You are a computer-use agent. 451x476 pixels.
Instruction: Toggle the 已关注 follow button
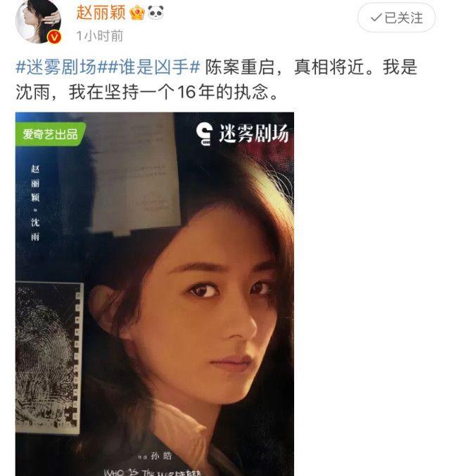click(x=396, y=18)
